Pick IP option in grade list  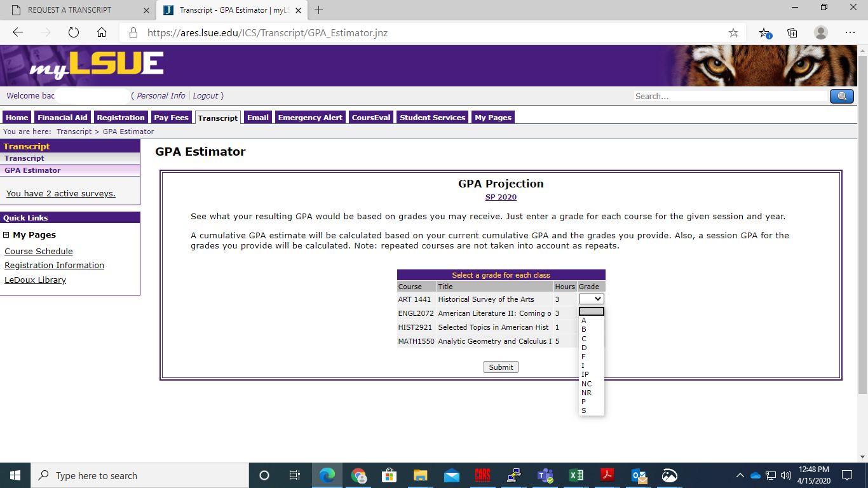point(591,374)
